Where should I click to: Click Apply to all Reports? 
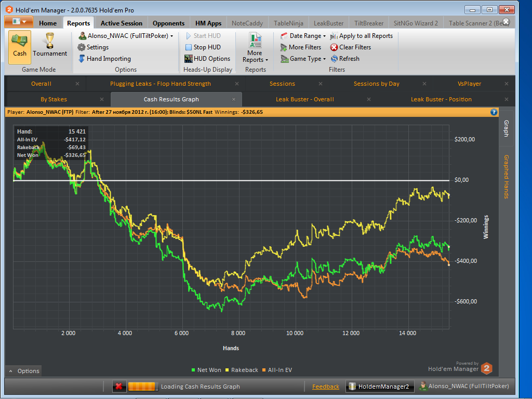362,36
